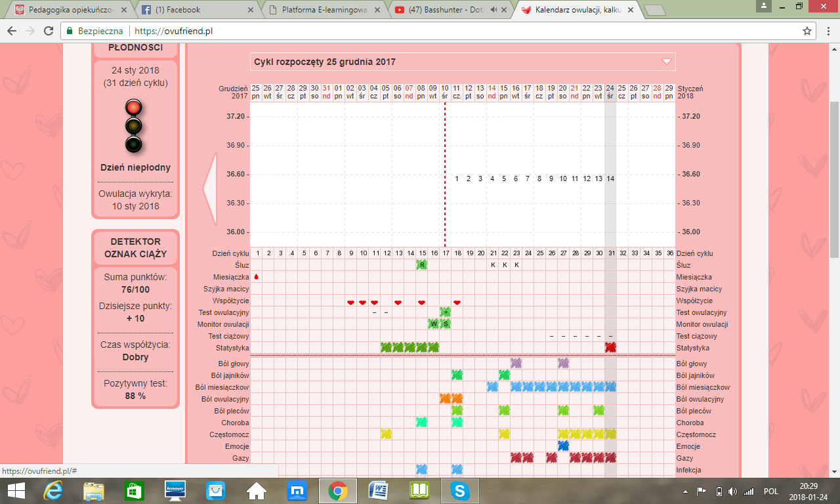Reload the page with the refresh button
The height and width of the screenshot is (504, 840).
point(49,31)
